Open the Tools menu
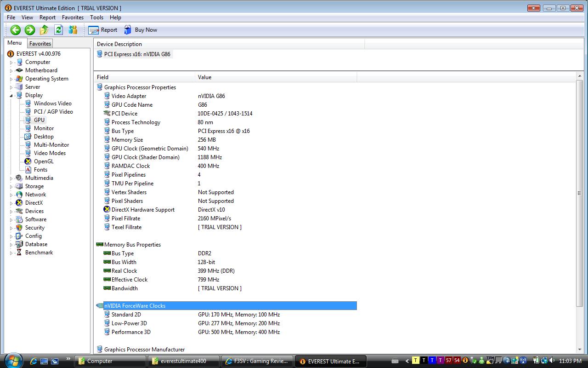The image size is (588, 368). (x=96, y=17)
